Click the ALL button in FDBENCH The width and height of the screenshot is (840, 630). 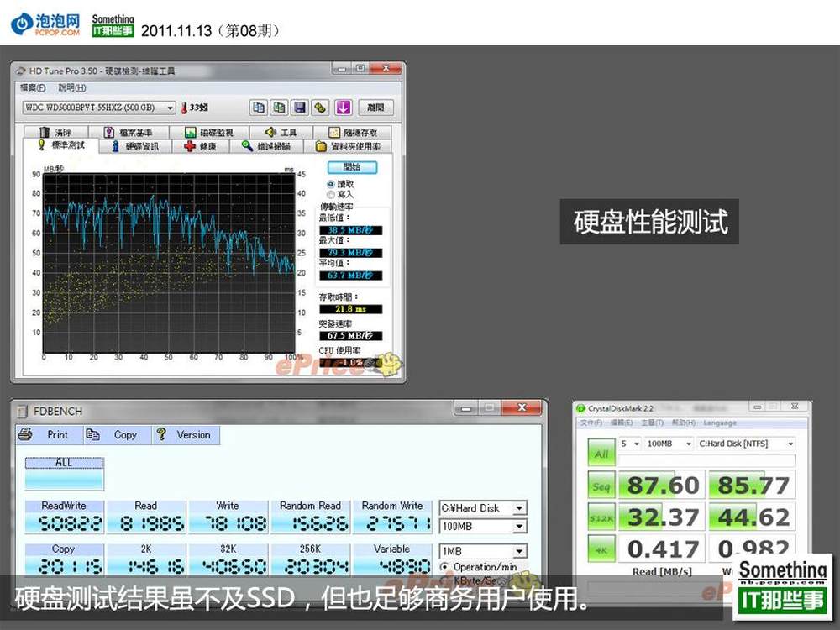tap(64, 474)
